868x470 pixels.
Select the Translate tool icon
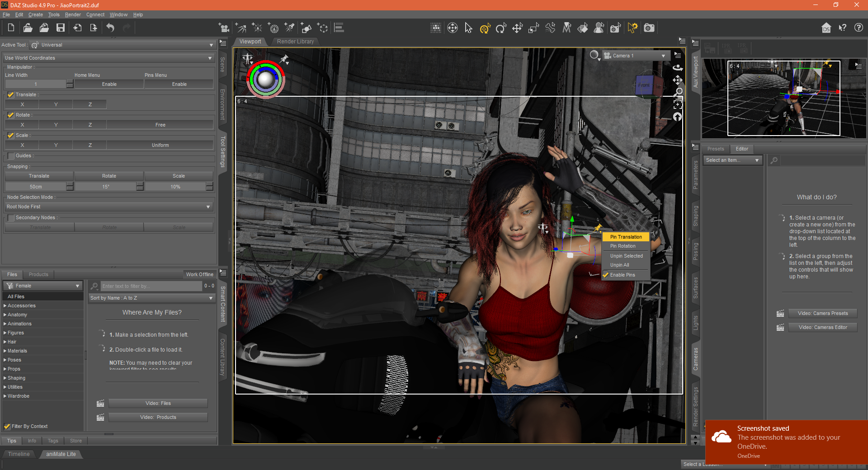517,28
